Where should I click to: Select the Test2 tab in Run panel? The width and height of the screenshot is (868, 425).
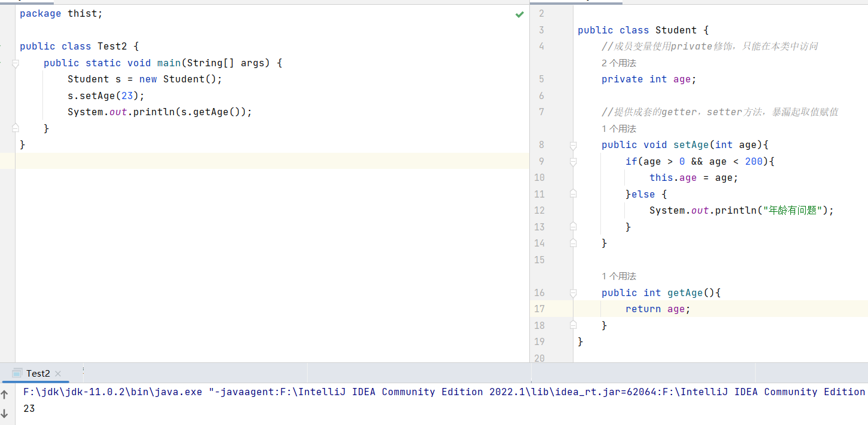(38, 373)
